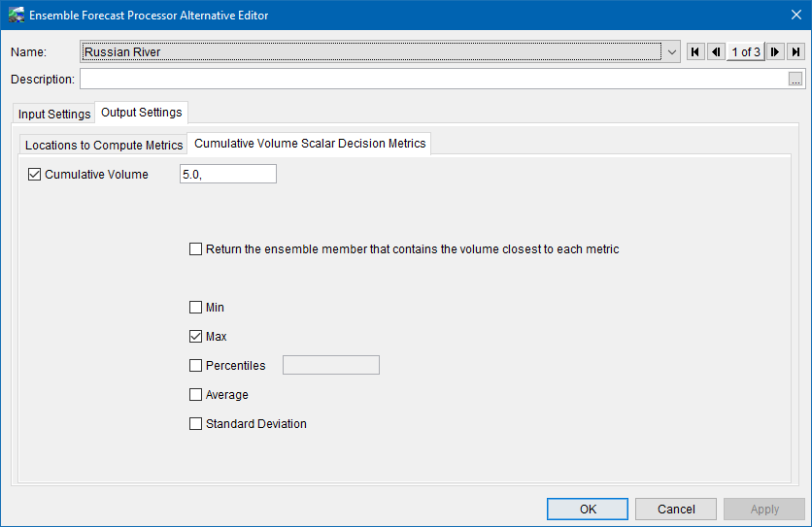Viewport: 812px width, 527px height.
Task: Go to the next alternative record
Action: [x=775, y=51]
